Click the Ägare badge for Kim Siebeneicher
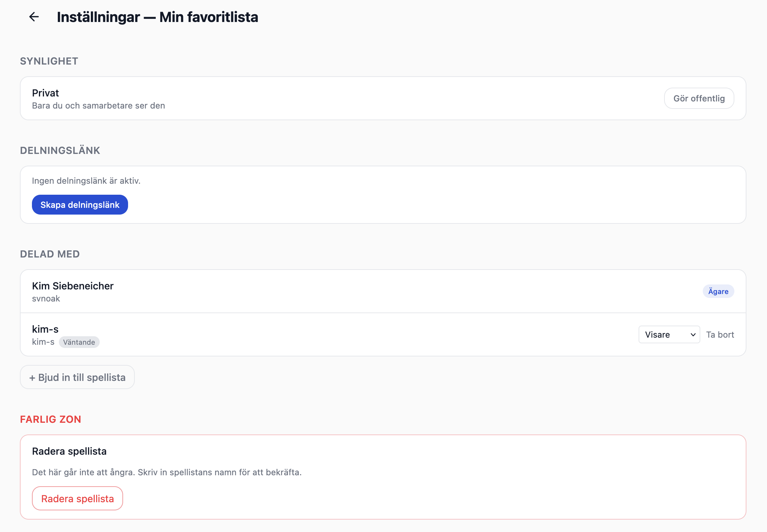767x532 pixels. tap(718, 291)
